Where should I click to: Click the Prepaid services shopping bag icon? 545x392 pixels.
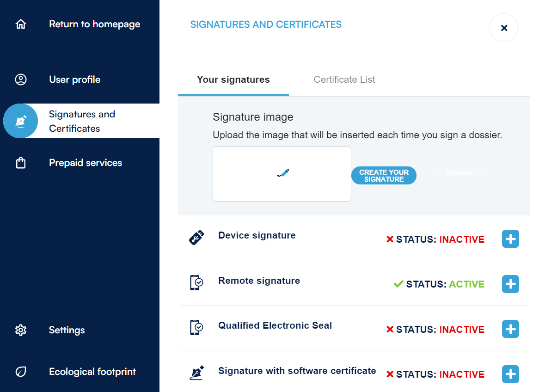[x=21, y=163]
